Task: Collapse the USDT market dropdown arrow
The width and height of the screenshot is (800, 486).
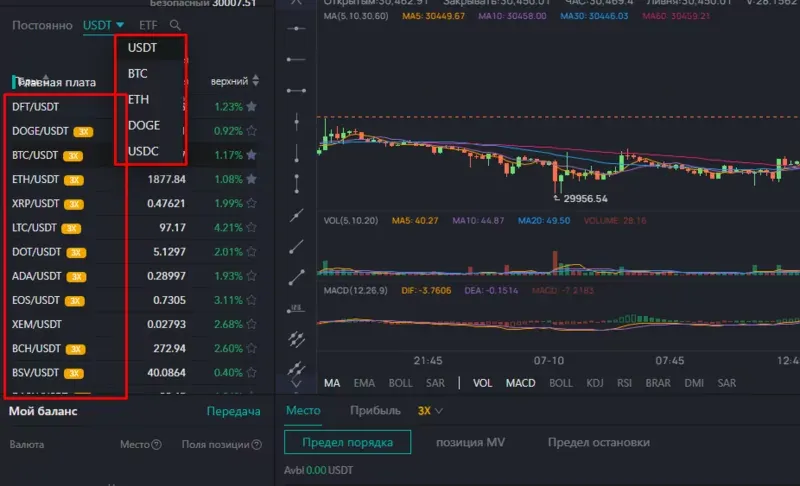Action: tap(120, 24)
